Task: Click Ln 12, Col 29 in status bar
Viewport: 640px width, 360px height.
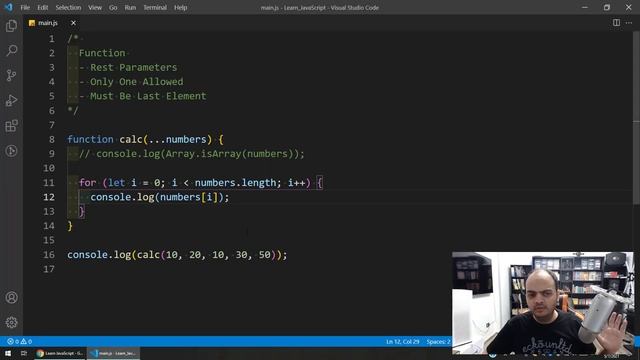Action: [402, 341]
